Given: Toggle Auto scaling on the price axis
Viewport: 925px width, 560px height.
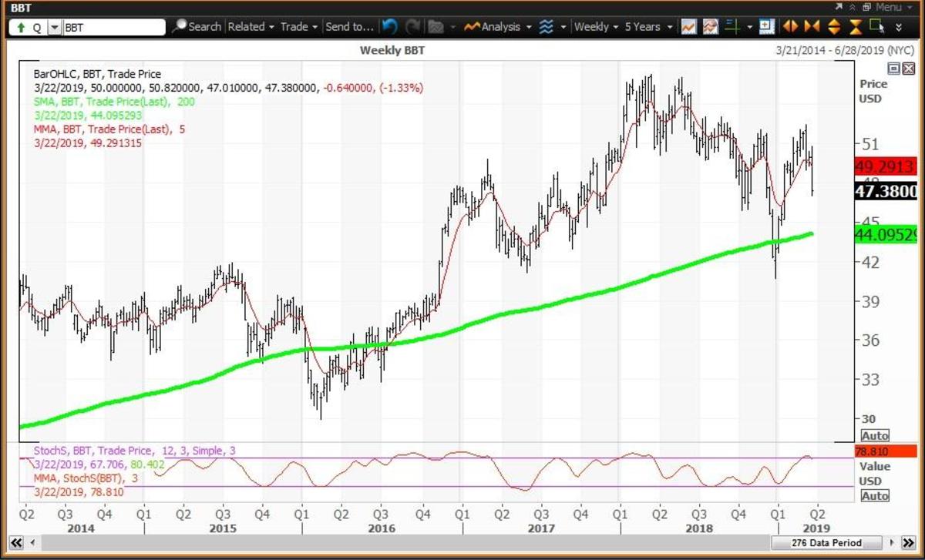Looking at the screenshot, I should pyautogui.click(x=875, y=435).
